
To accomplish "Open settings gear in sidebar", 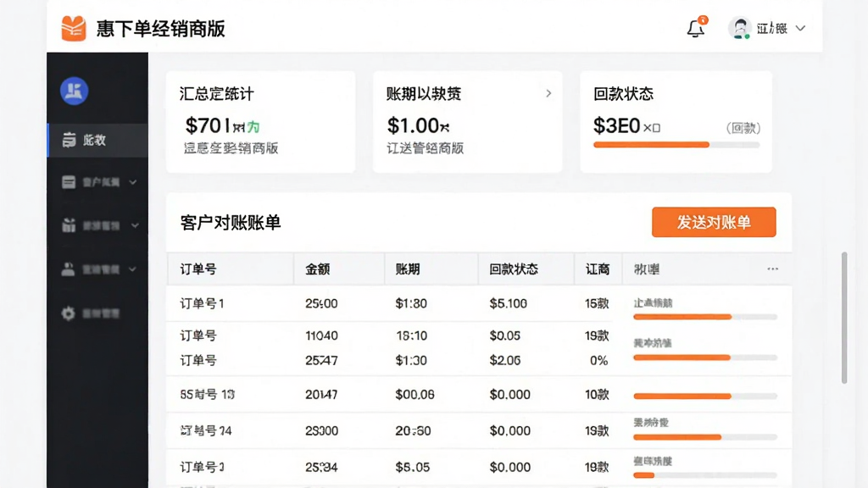I will click(68, 313).
